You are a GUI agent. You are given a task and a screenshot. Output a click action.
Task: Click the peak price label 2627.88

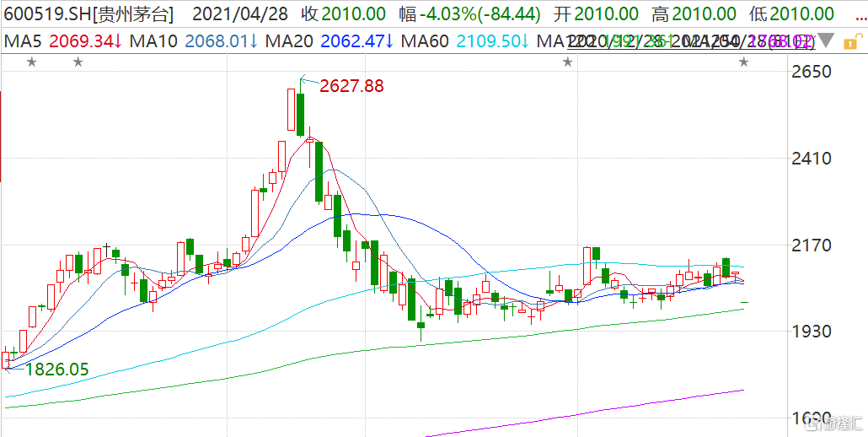pyautogui.click(x=351, y=86)
